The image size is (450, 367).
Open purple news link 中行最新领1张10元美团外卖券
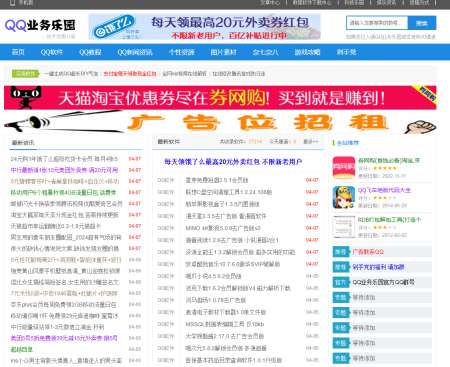pyautogui.click(x=64, y=170)
